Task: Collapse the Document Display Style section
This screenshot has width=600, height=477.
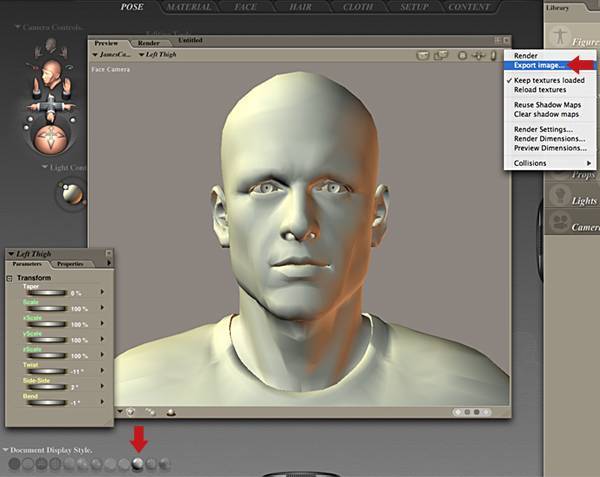Action: tap(5, 450)
